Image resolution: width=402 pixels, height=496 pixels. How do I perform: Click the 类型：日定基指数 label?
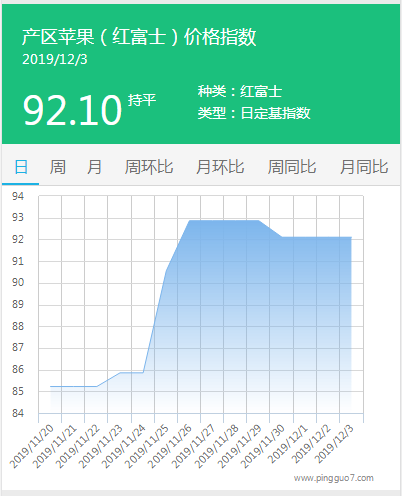coord(254,113)
